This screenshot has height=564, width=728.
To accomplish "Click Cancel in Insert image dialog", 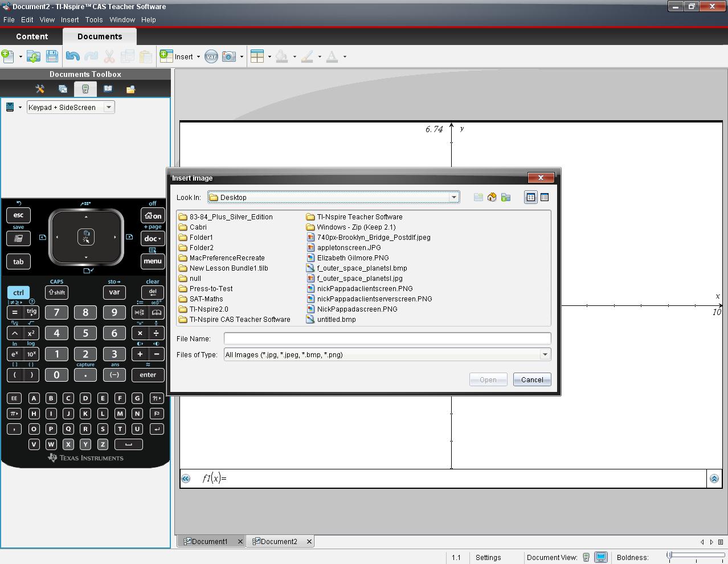I will click(531, 379).
